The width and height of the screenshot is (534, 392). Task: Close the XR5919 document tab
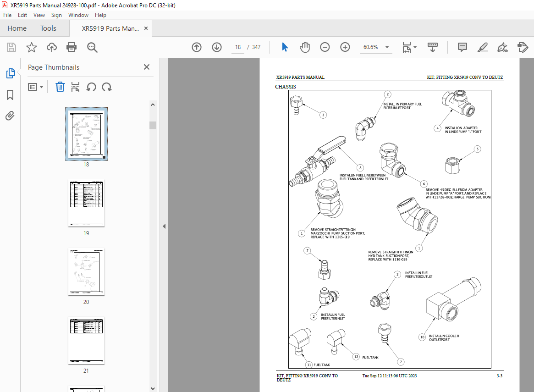[x=146, y=28]
